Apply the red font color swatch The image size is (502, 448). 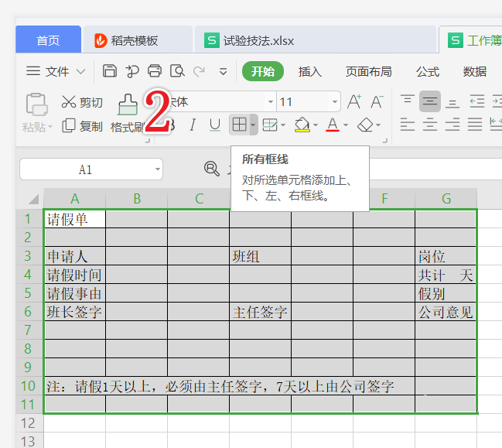[x=333, y=125]
